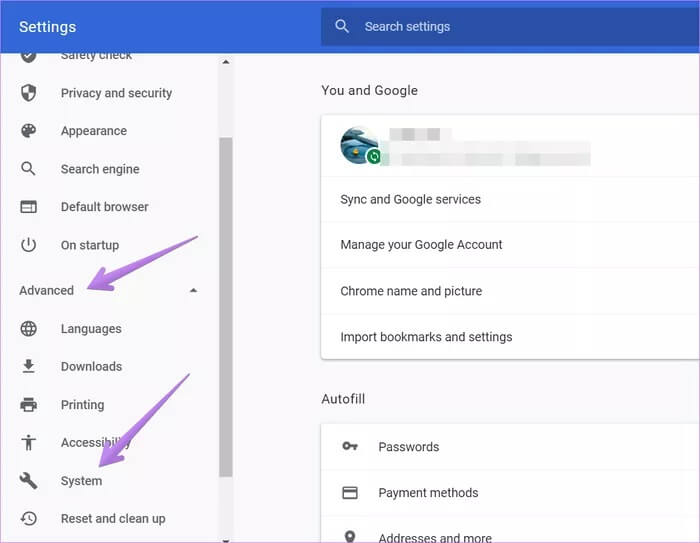Open Safety check in sidebar
The height and width of the screenshot is (543, 700).
coord(96,55)
